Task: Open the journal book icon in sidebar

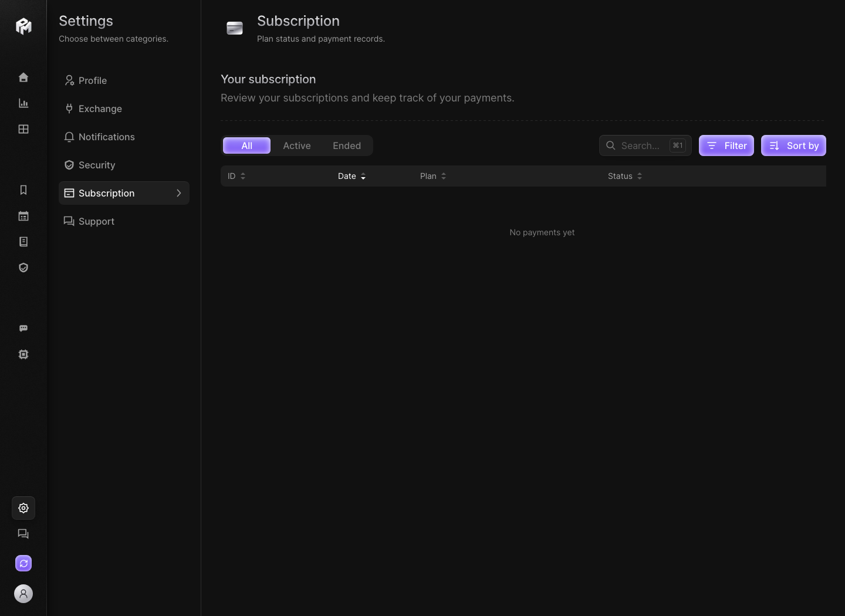Action: pyautogui.click(x=23, y=242)
